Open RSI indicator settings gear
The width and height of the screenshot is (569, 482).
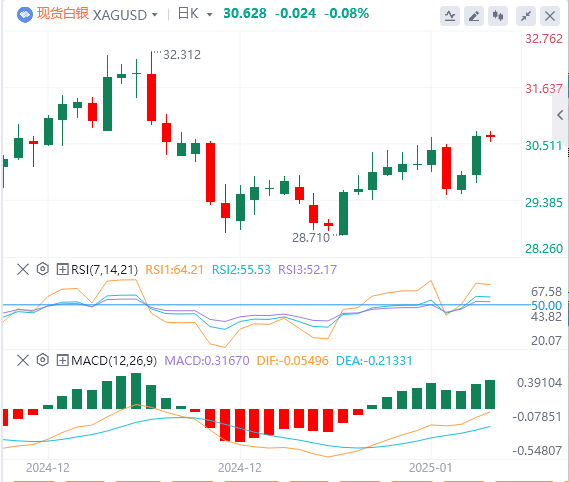(x=43, y=269)
